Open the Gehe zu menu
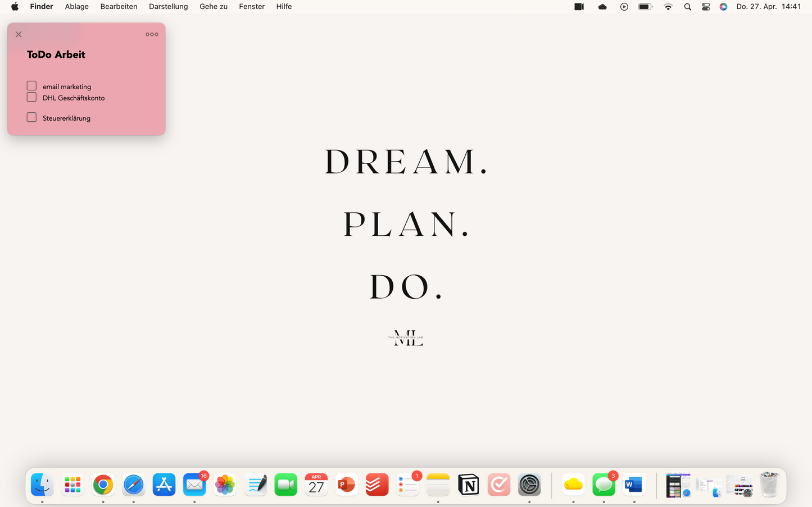The image size is (812, 507). coord(214,7)
